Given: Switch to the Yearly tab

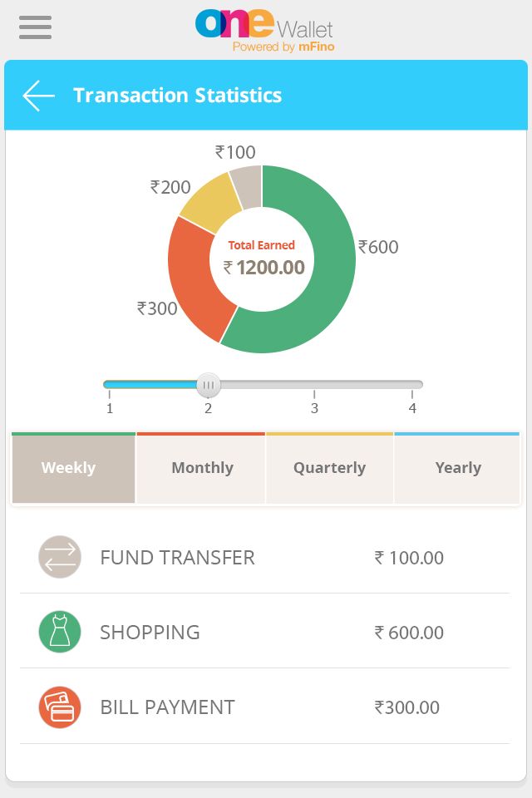Looking at the screenshot, I should click(x=457, y=468).
